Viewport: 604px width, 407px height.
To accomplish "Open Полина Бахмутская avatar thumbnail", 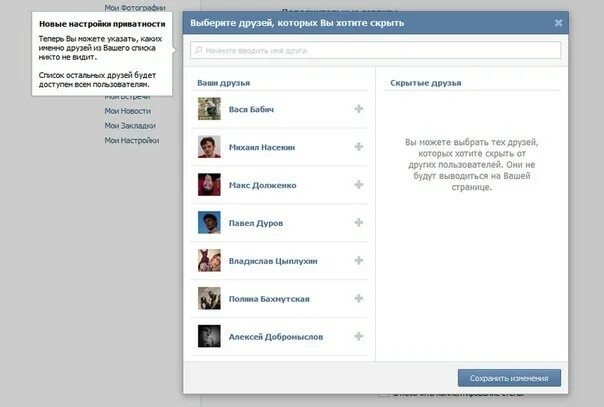I will point(209,298).
